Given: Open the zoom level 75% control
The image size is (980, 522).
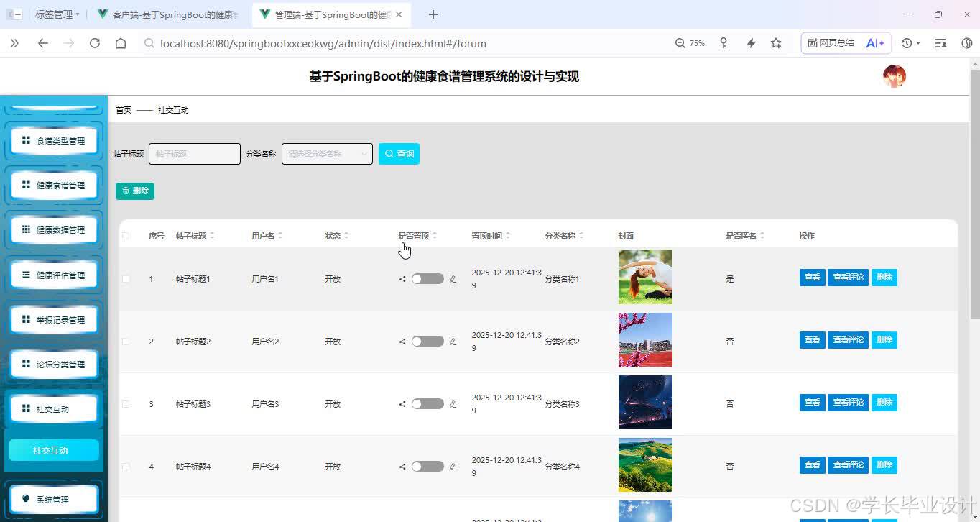Looking at the screenshot, I should 690,43.
